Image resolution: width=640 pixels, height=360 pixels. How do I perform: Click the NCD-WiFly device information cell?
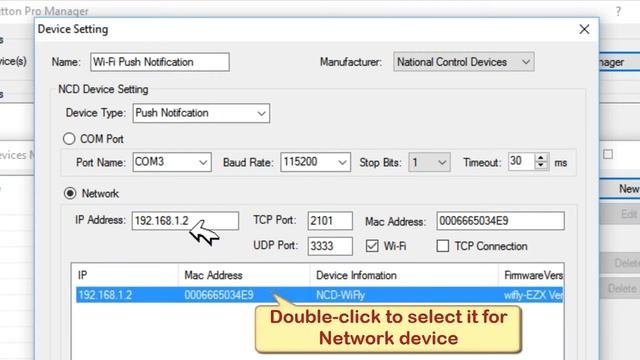[340, 295]
